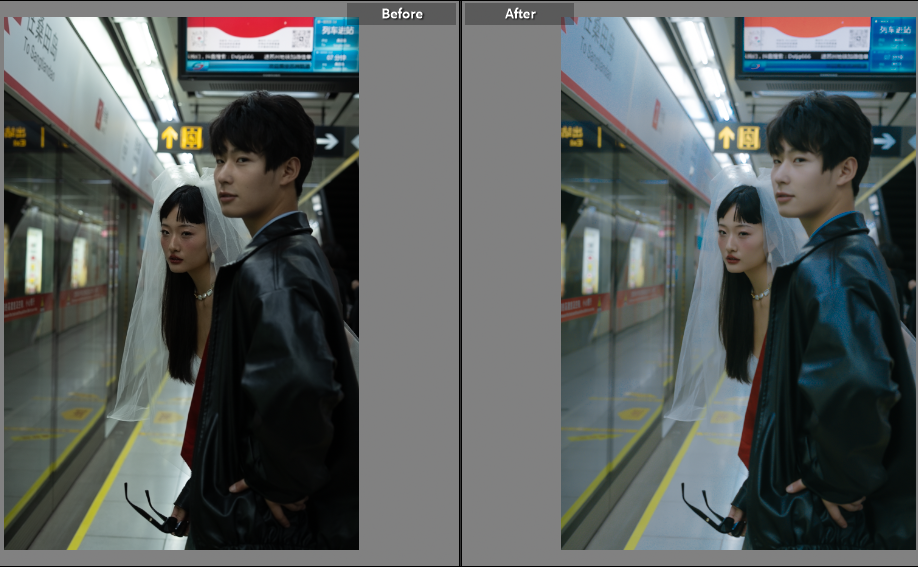Click white right-arrow sign in Before photo
The width and height of the screenshot is (918, 567).
coord(328,141)
